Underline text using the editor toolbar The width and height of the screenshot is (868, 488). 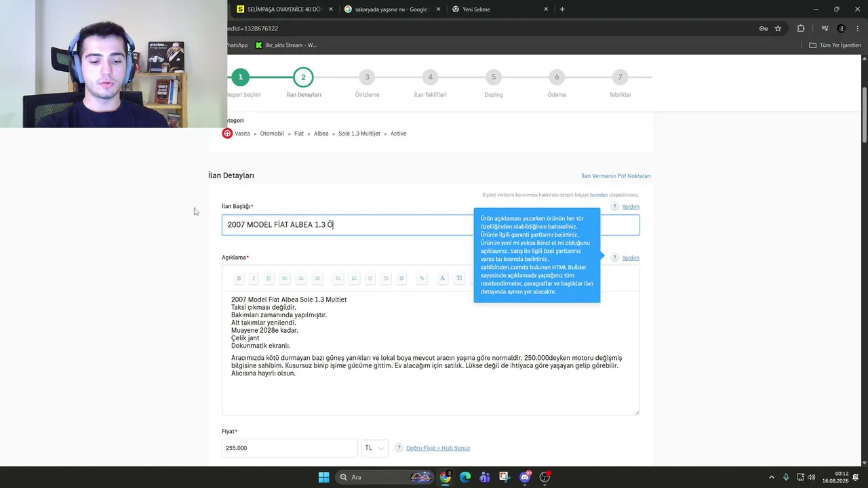[x=269, y=278]
